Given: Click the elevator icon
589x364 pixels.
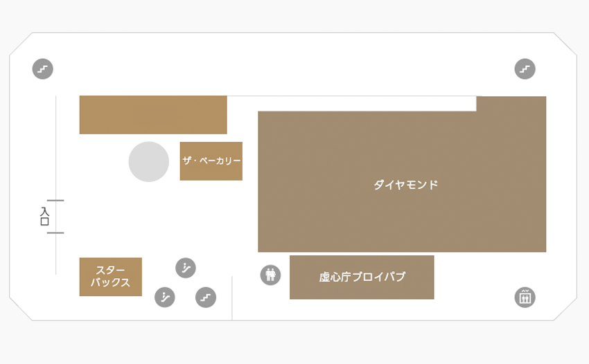Looking at the screenshot, I should tap(525, 297).
